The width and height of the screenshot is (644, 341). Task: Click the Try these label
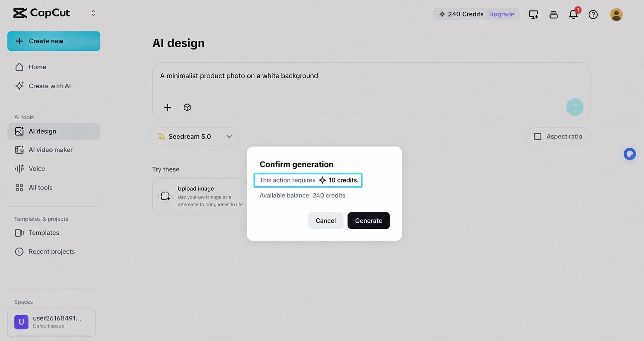[166, 169]
